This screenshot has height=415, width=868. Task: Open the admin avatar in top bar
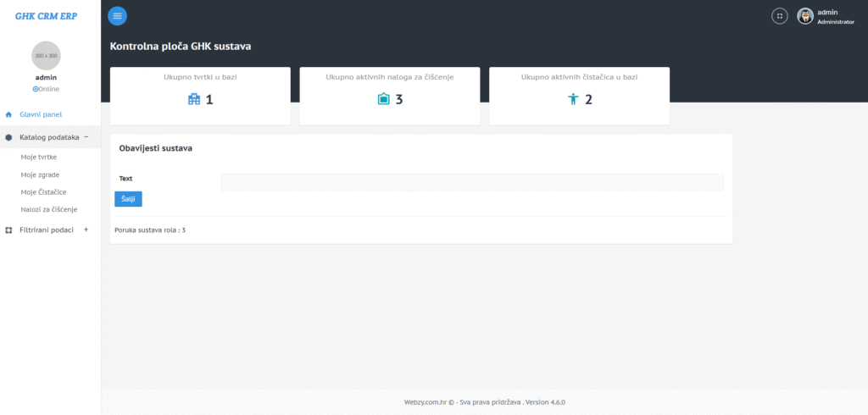[805, 16]
